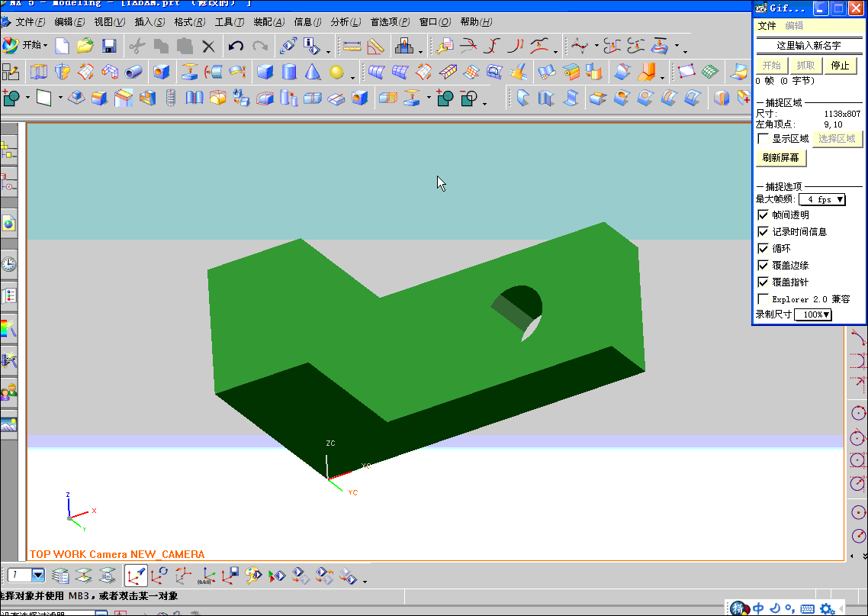Undo the last action
This screenshot has height=616, width=868.
(x=236, y=46)
